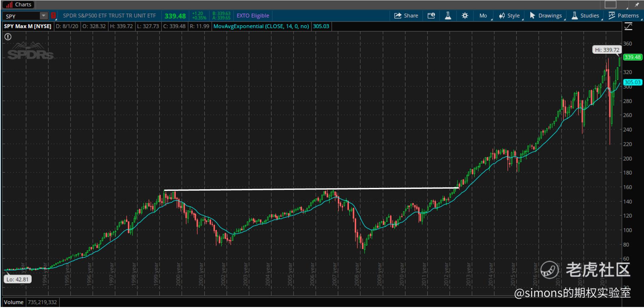
Task: Expand the Mo timeframe selector
Action: pyautogui.click(x=484, y=15)
